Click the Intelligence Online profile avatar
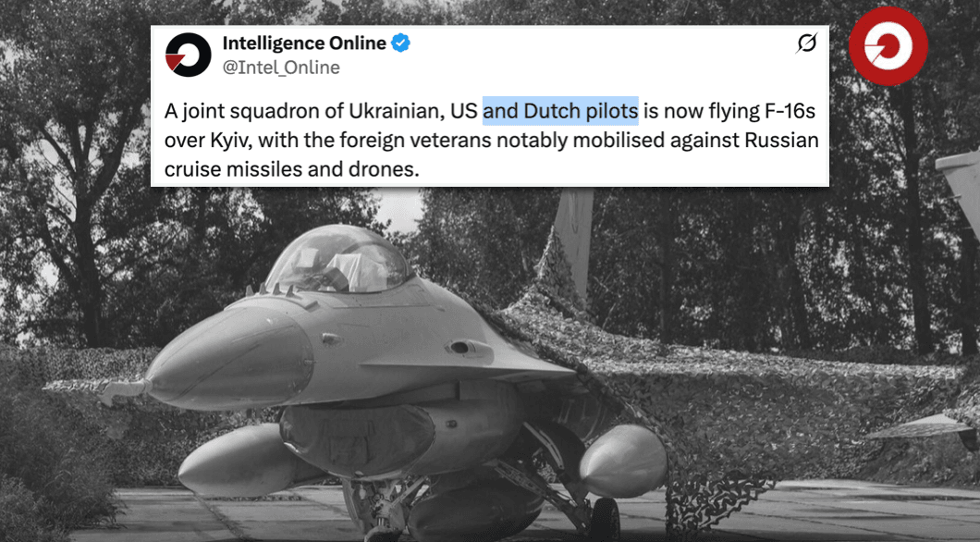 point(188,55)
